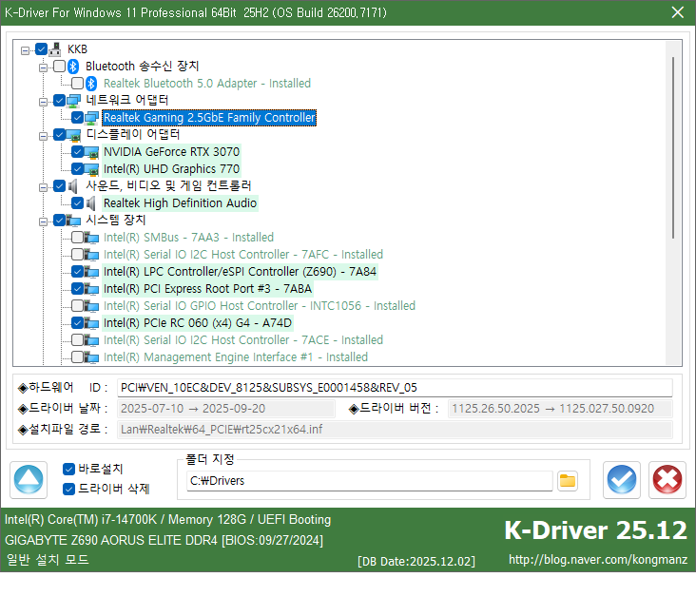Click device icon of Serial IO I2C 7ACE
This screenshot has height=616, width=696.
tap(91, 340)
